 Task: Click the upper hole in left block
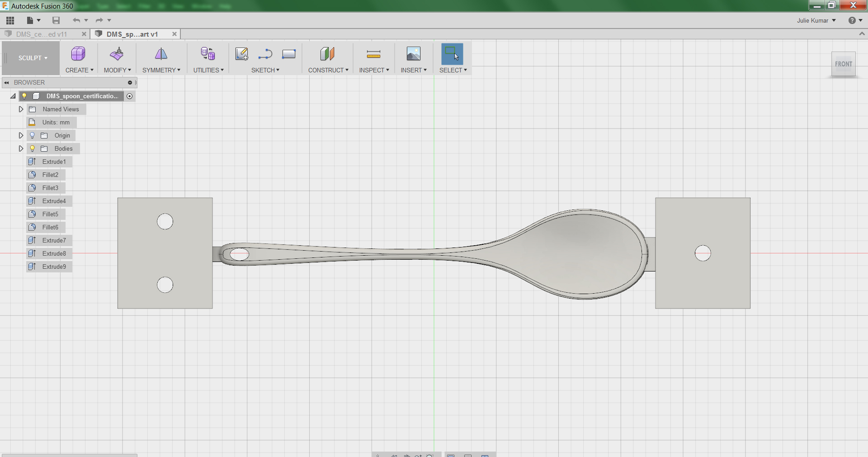pos(165,222)
